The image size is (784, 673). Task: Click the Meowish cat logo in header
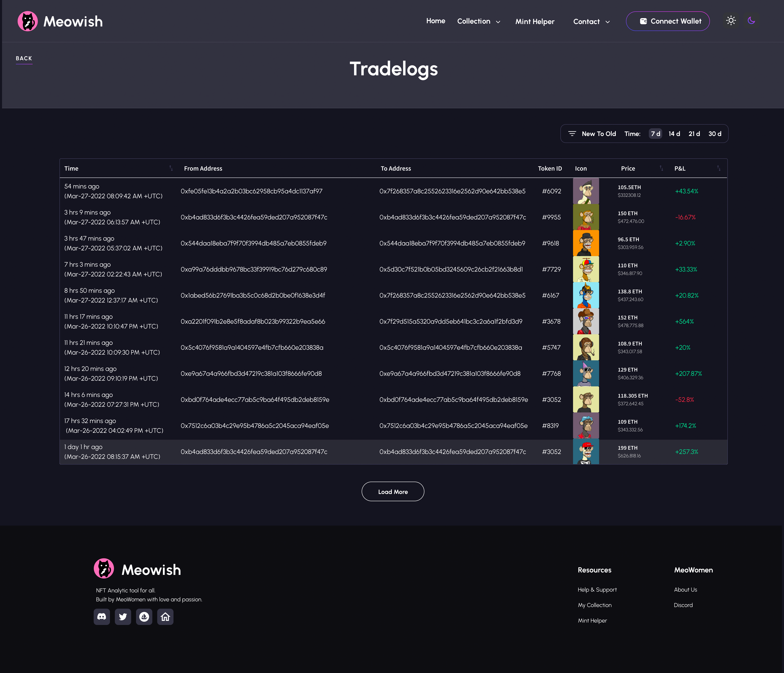[28, 21]
